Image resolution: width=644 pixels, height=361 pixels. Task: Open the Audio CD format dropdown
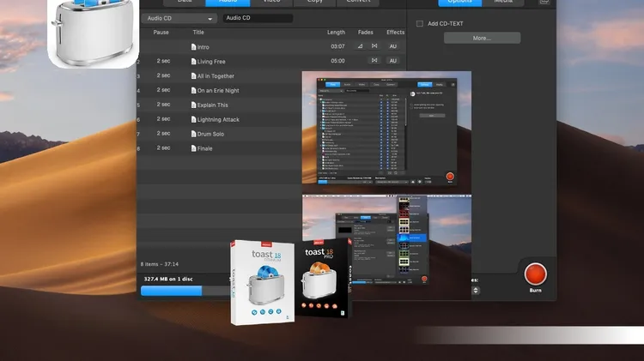click(179, 18)
